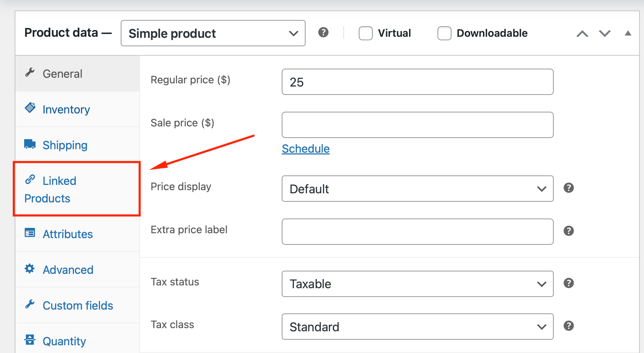Viewport: 644px width, 353px height.
Task: Move Product data panel down
Action: (605, 34)
